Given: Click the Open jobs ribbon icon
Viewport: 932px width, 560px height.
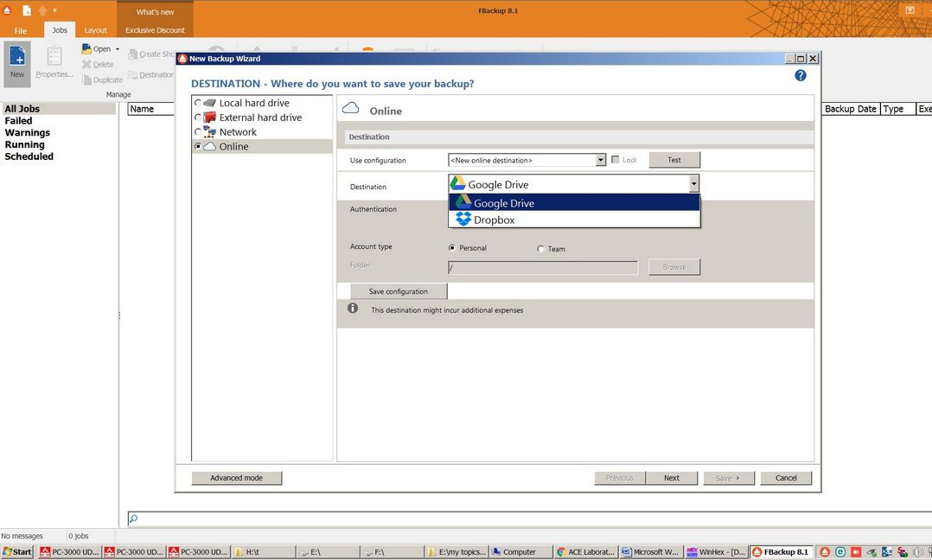Looking at the screenshot, I should [x=86, y=48].
